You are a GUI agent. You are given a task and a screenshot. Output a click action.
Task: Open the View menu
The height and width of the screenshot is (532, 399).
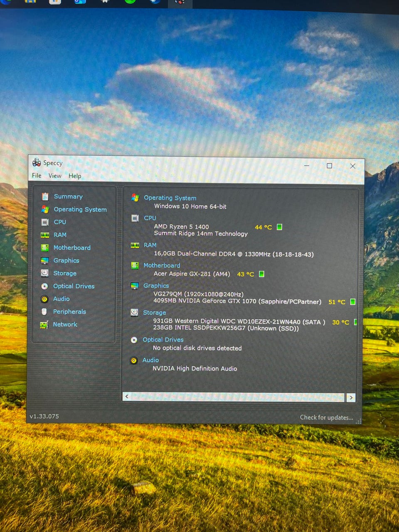pyautogui.click(x=55, y=176)
